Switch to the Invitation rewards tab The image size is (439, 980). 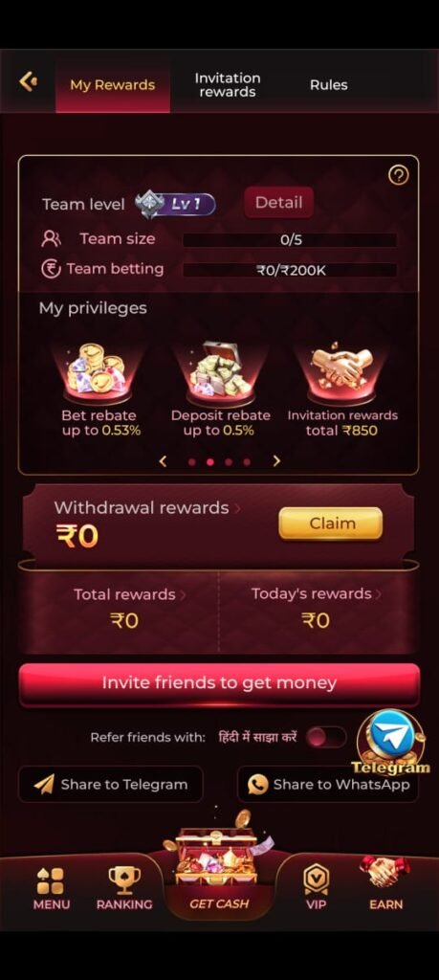[x=228, y=85]
